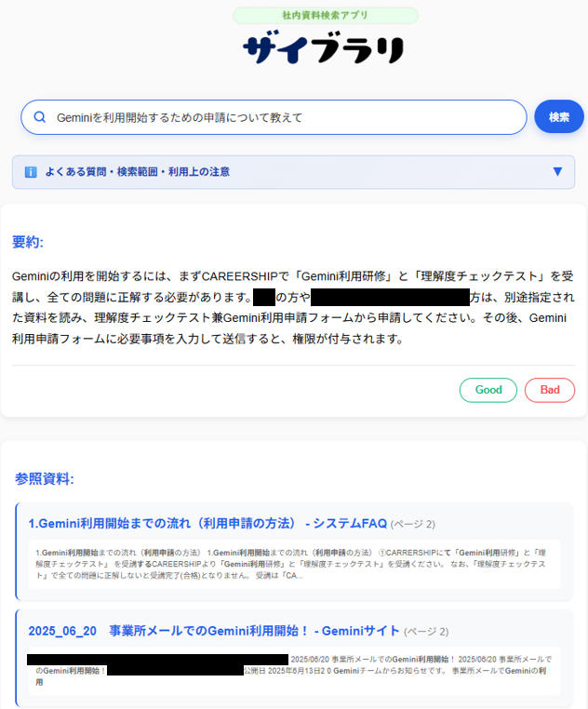Rate the summary as Good
The height and width of the screenshot is (709, 588).
488,390
